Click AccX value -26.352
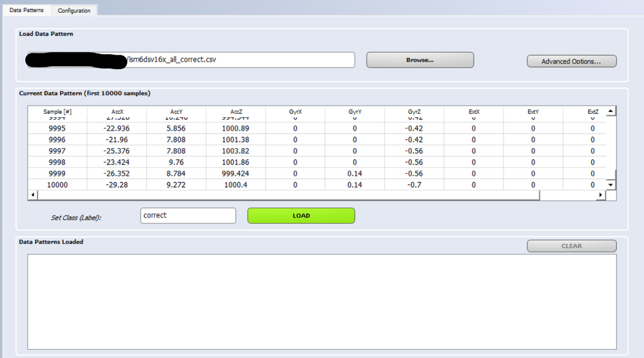Screen dimensions: 644x358 click(x=117, y=173)
